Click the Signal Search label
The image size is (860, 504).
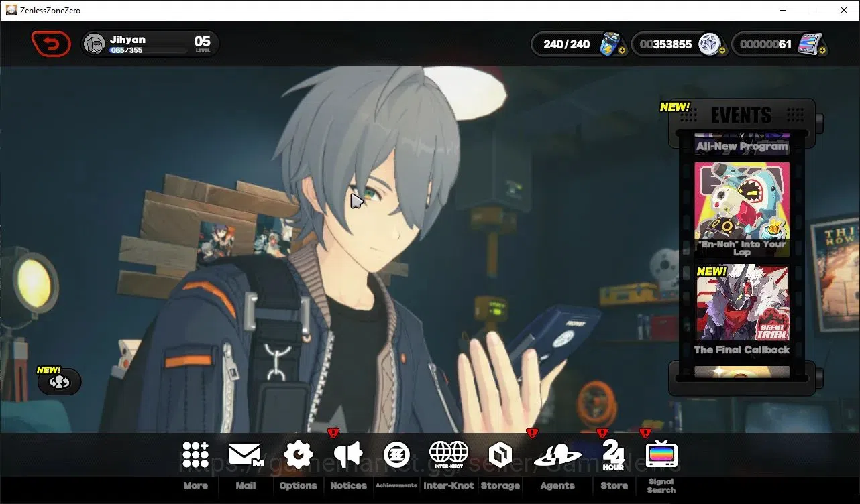(x=661, y=485)
